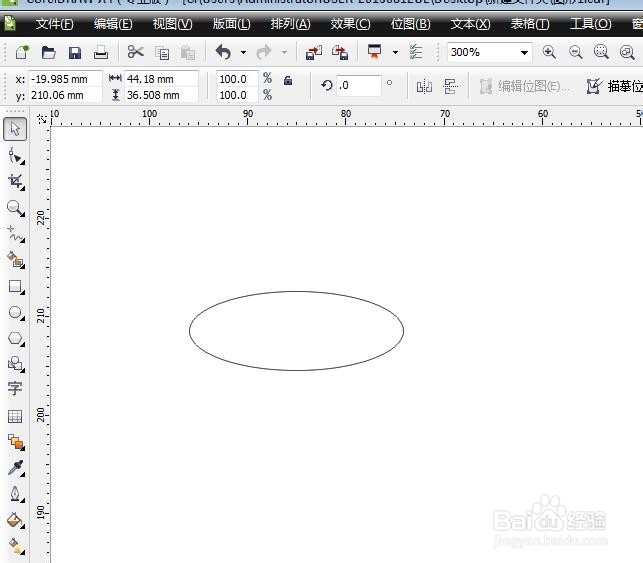Click the 44.18 mm width field

tap(161, 79)
